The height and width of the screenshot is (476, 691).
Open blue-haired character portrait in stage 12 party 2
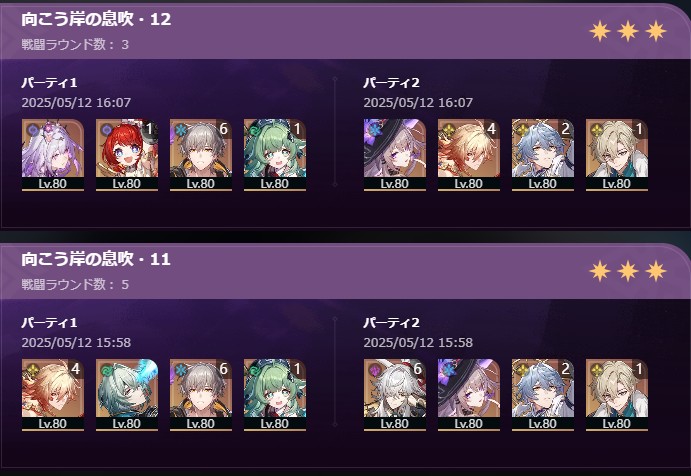coord(543,155)
